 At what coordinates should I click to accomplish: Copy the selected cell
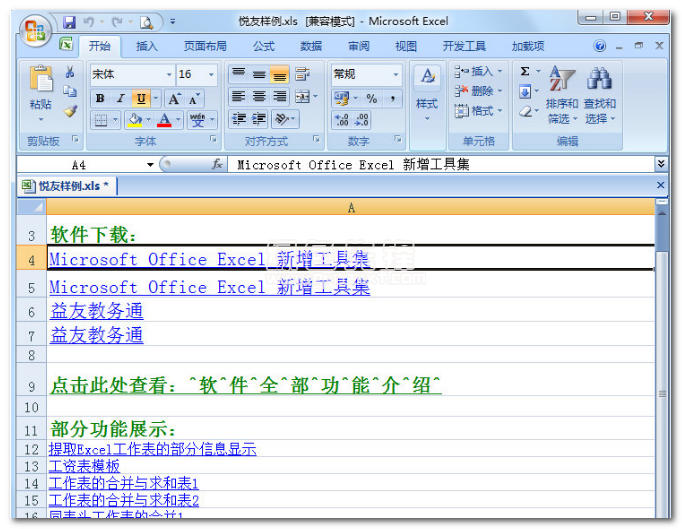70,91
